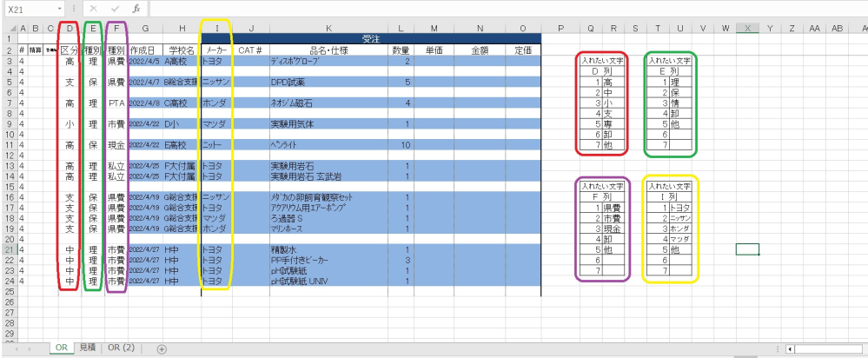The height and width of the screenshot is (358, 868).
Task: Click the 情 entry in E列 list
Action: pyautogui.click(x=681, y=103)
